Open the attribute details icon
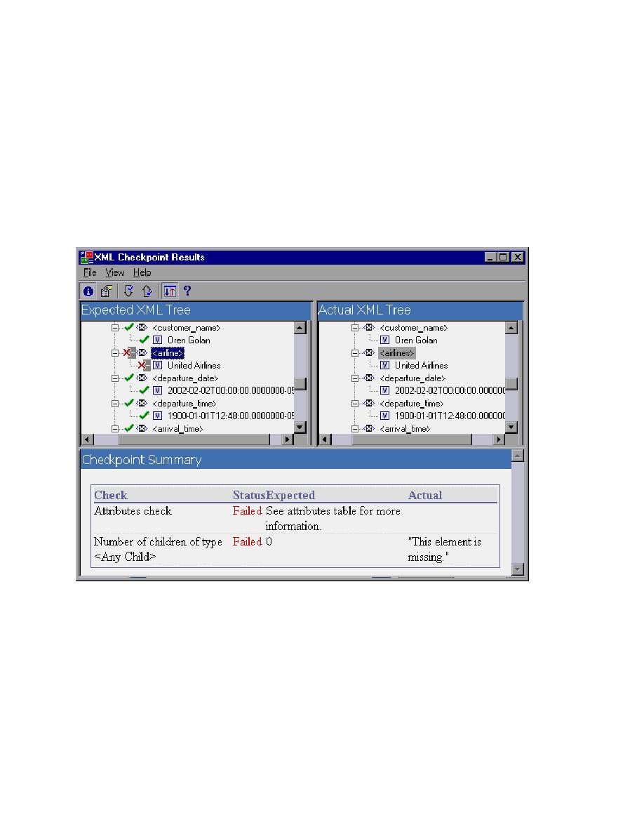The image size is (644, 834). point(106,291)
